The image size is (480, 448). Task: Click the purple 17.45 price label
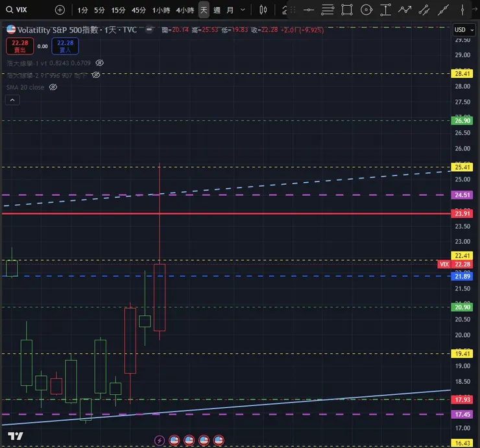pos(462,414)
